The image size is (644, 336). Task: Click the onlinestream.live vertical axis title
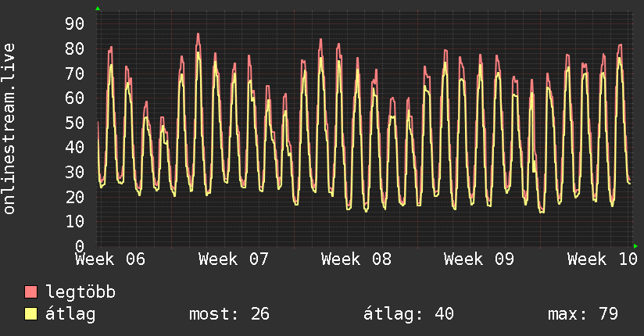pos(9,129)
